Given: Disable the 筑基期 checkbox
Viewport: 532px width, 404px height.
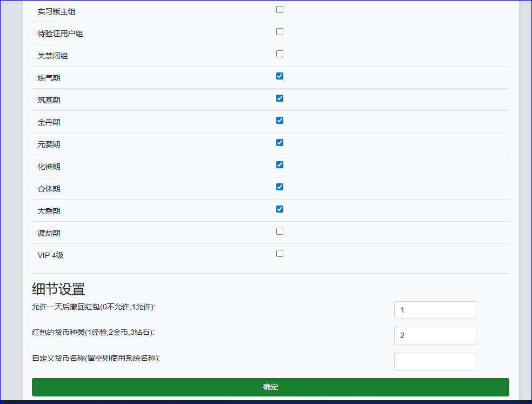Looking at the screenshot, I should (280, 98).
